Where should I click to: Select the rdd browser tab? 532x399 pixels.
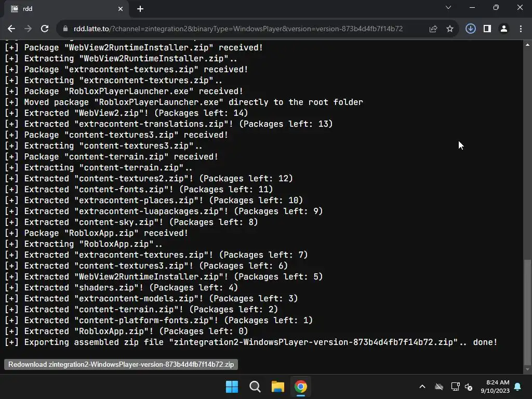(66, 9)
